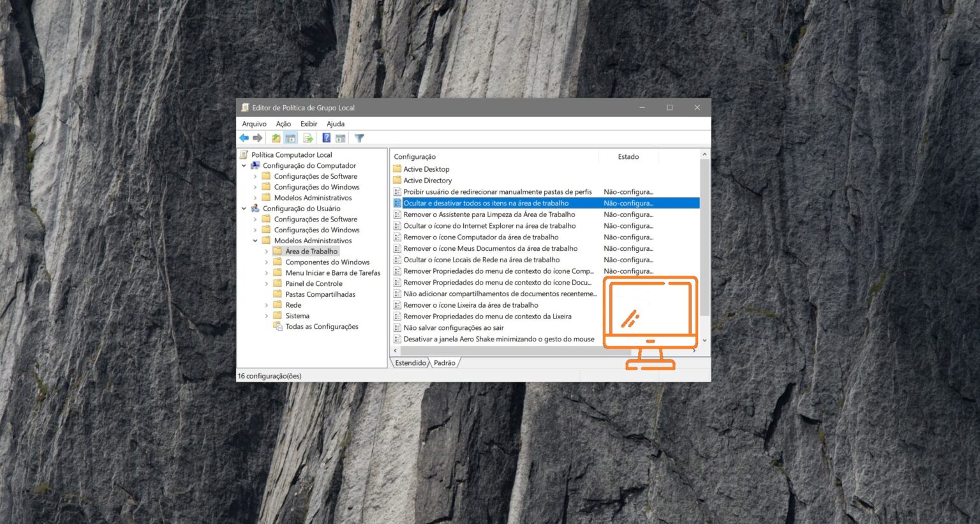Select the 'Active Directory' folder in settings list
Viewport: 980px width, 524px height.
(427, 180)
